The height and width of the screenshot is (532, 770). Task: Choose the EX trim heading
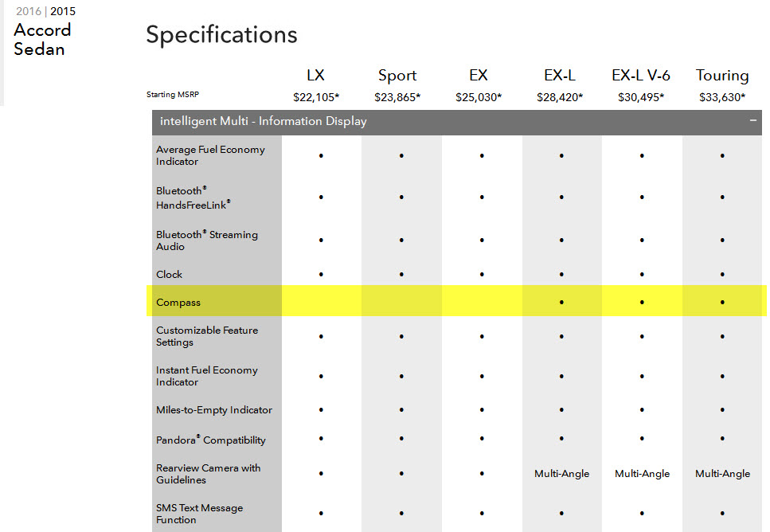tap(478, 76)
